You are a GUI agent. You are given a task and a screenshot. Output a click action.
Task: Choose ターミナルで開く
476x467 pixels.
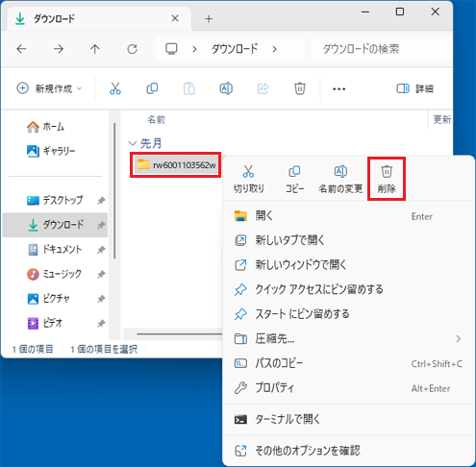coord(349,419)
